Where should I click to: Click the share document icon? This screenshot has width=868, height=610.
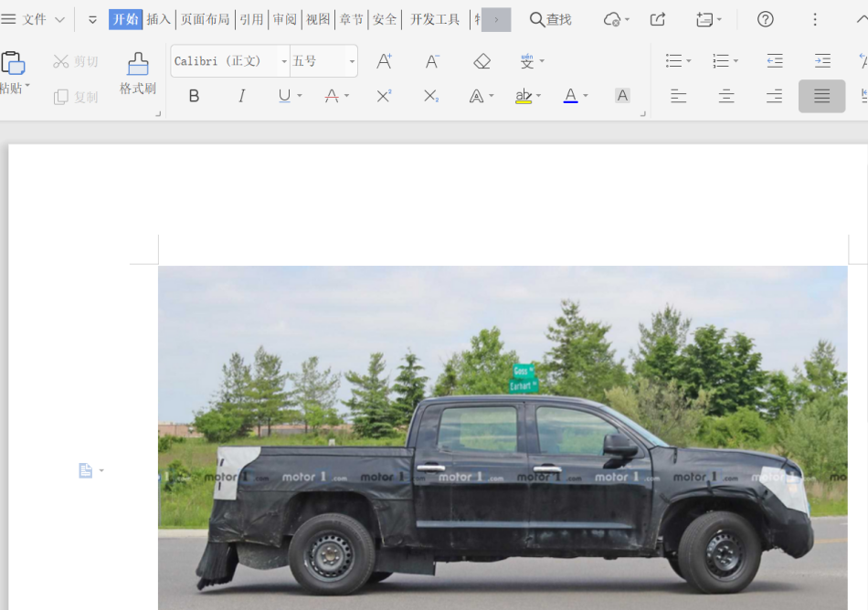(x=658, y=20)
